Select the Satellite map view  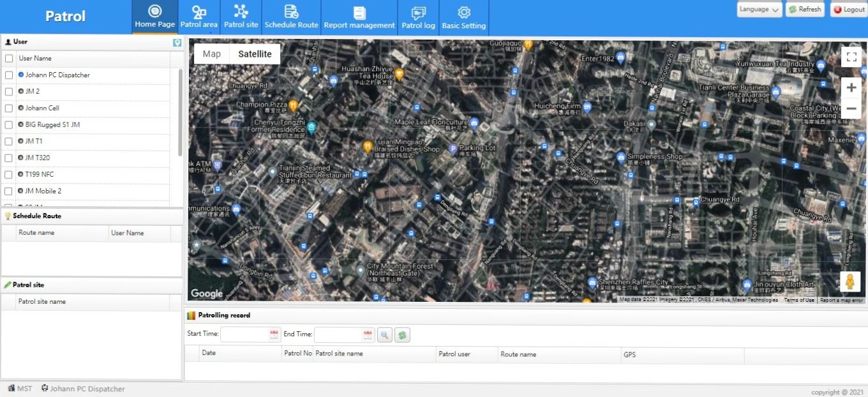[255, 54]
